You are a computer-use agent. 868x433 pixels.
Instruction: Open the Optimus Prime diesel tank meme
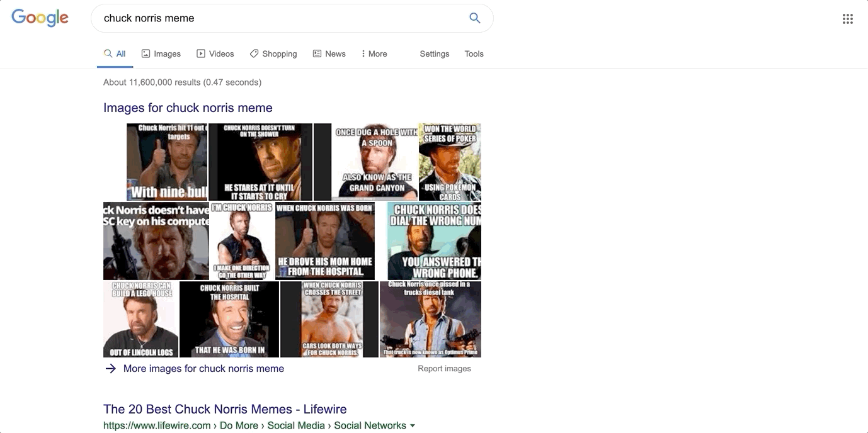[x=430, y=319]
